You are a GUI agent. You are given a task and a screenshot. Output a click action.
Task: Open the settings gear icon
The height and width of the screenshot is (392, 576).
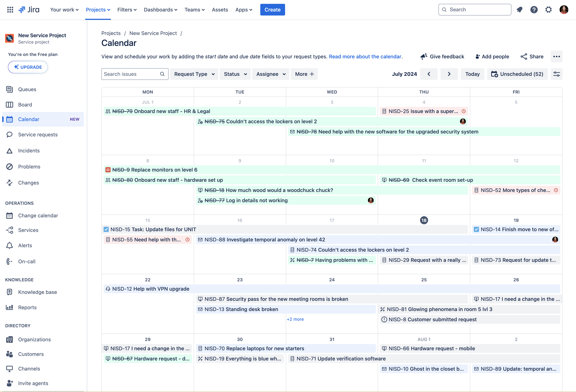pos(548,10)
